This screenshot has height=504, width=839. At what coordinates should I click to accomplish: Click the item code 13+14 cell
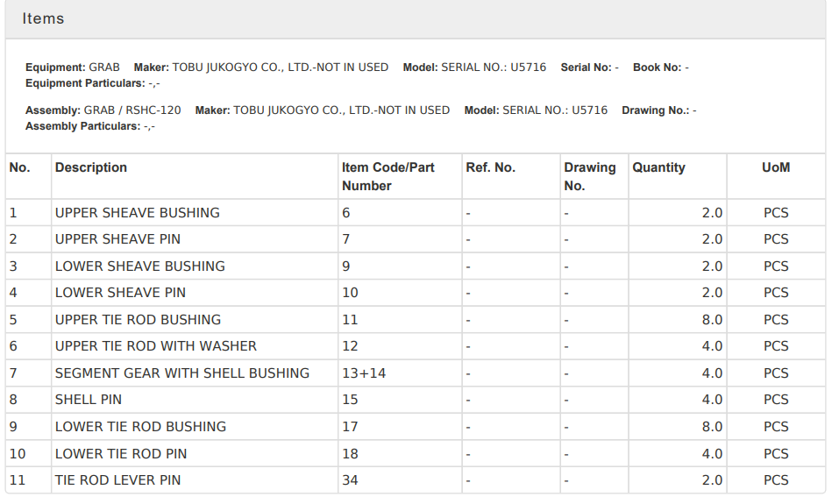point(364,373)
